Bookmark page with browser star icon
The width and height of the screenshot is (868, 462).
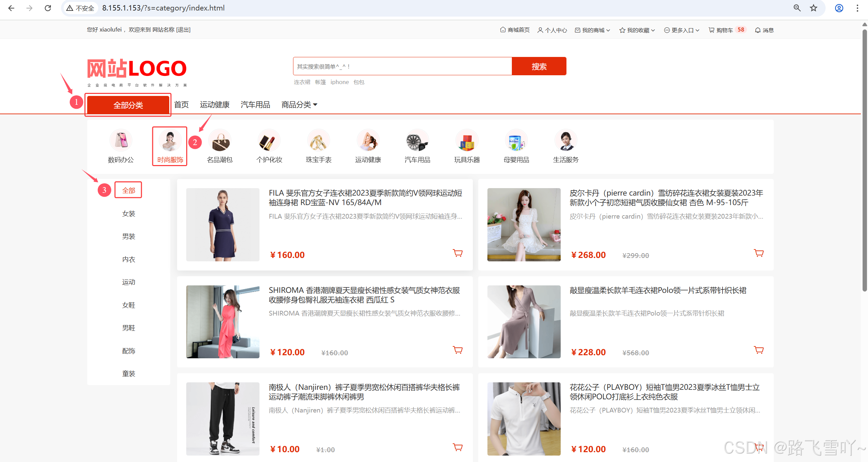(x=813, y=8)
